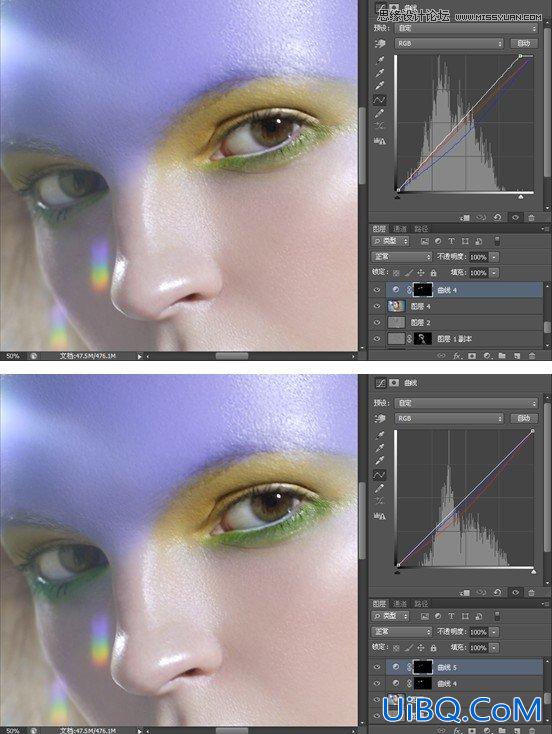This screenshot has width=552, height=734.
Task: Add layer mask in top Layers panel
Action: [x=472, y=356]
